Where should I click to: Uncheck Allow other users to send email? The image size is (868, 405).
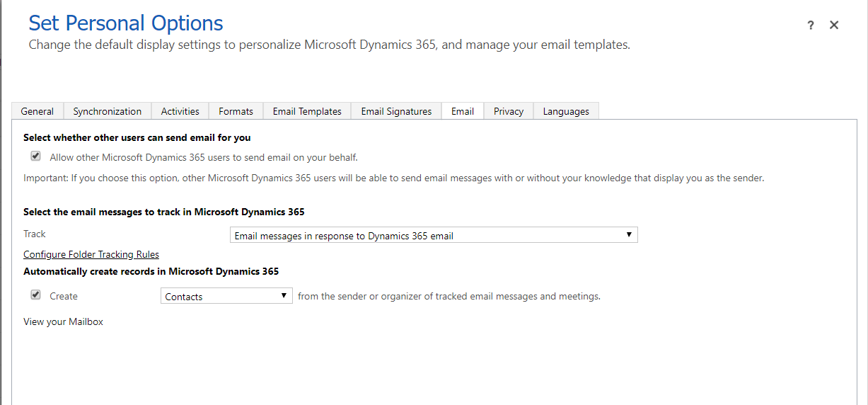pos(35,156)
